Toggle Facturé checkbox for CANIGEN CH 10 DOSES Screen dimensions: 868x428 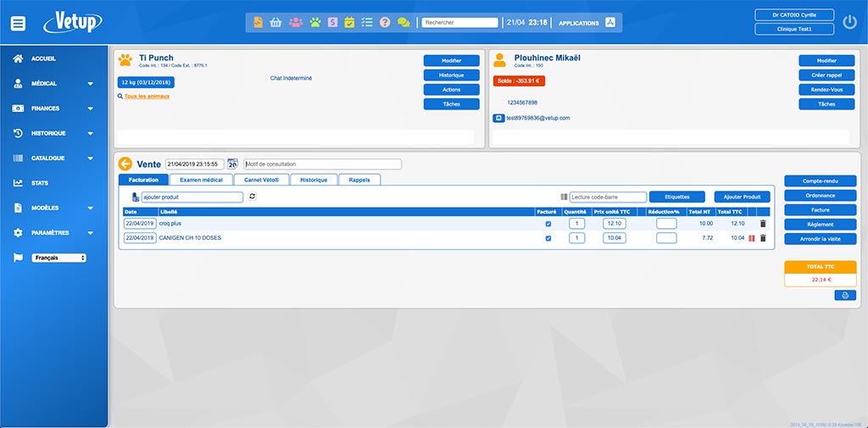click(548, 238)
